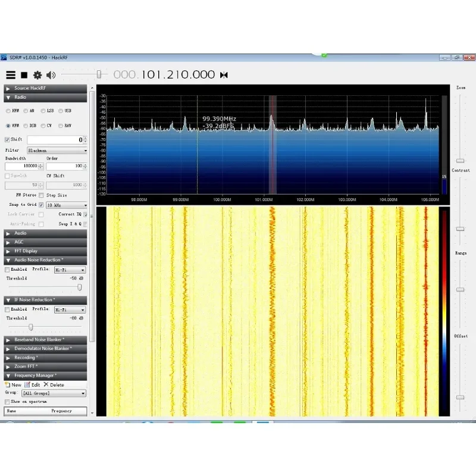This screenshot has width=476, height=476.
Task: Open Audio Noise Reduction Profile dropdown
Action: [70, 270]
